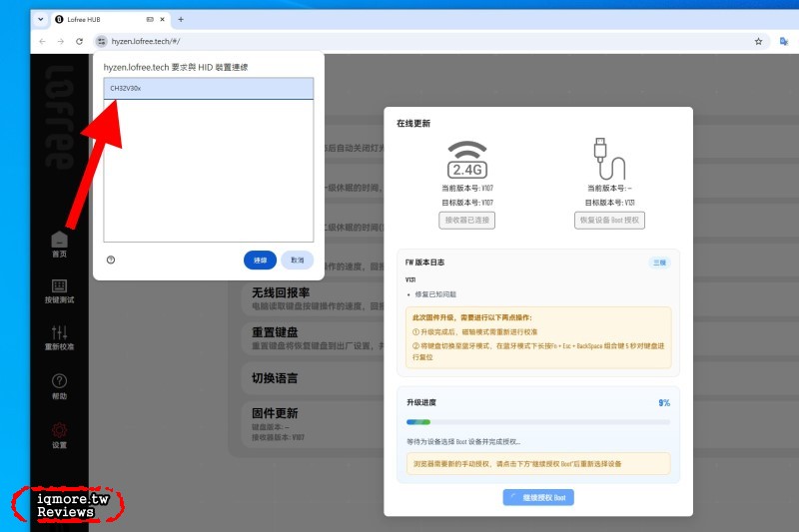Screen dimensions: 799x532
Task: Click 恢复设备 Boot 授权 button
Action: tap(609, 220)
